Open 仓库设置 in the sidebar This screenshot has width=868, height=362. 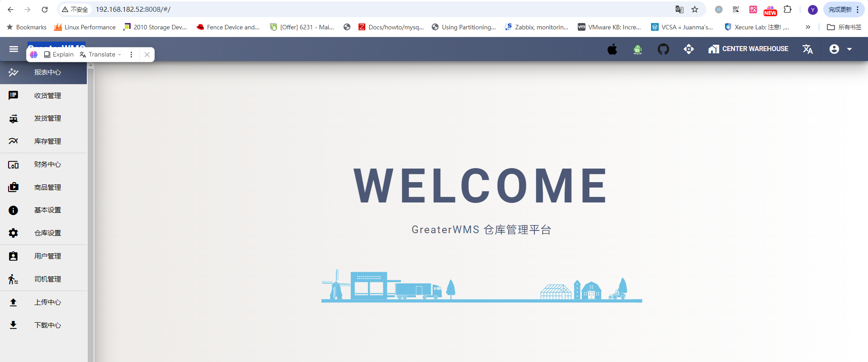43,233
